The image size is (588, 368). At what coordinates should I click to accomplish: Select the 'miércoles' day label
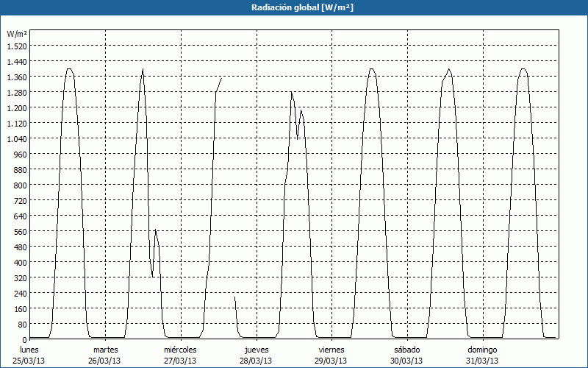(180, 350)
